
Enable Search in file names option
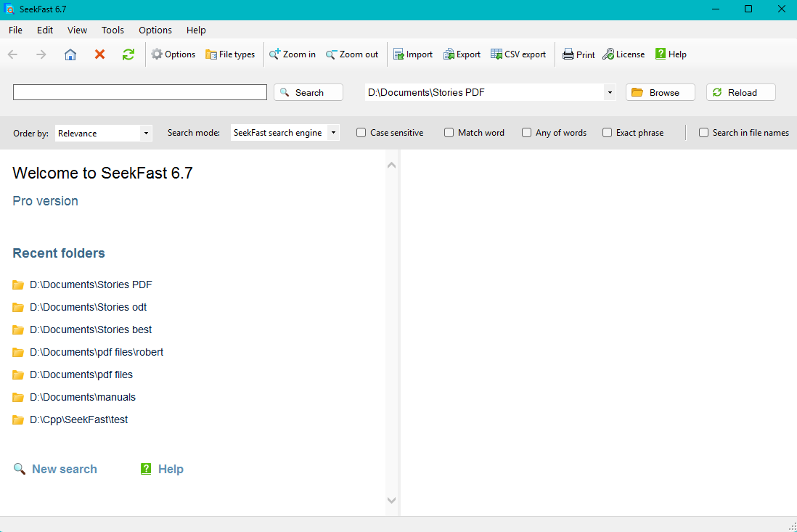[703, 133]
